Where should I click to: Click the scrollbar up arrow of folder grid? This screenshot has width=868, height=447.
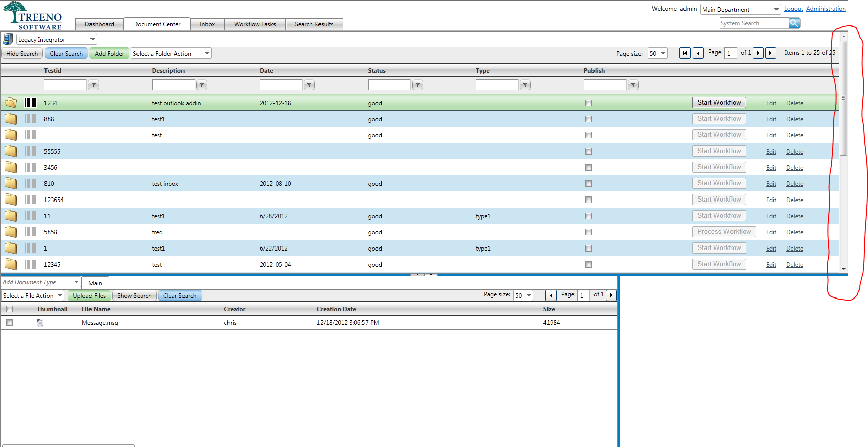[844, 37]
